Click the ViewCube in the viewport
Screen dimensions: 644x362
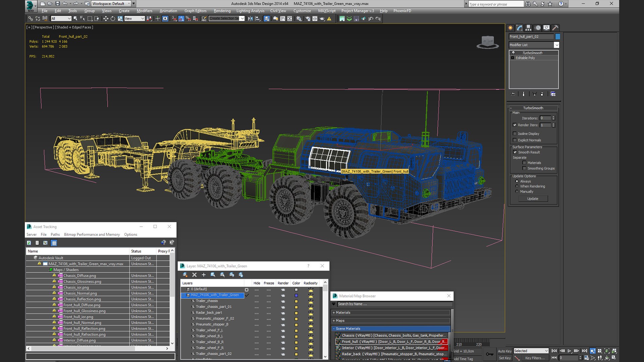pos(488,42)
